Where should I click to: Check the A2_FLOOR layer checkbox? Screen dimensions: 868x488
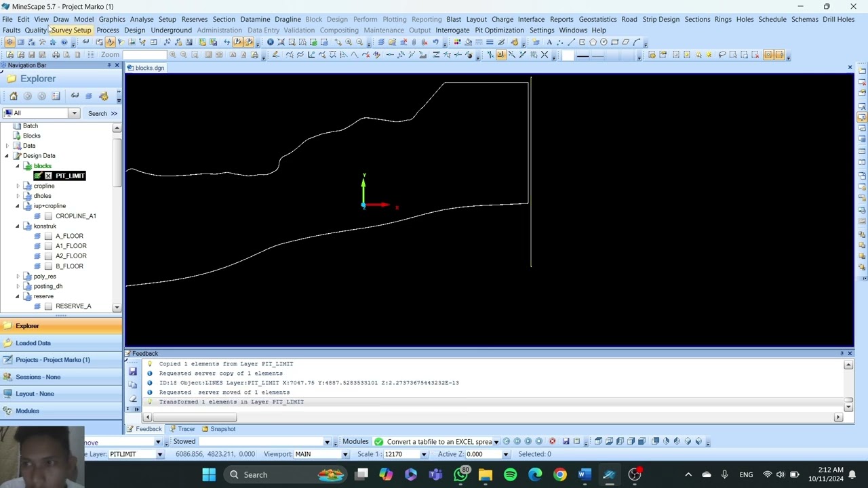pyautogui.click(x=48, y=256)
